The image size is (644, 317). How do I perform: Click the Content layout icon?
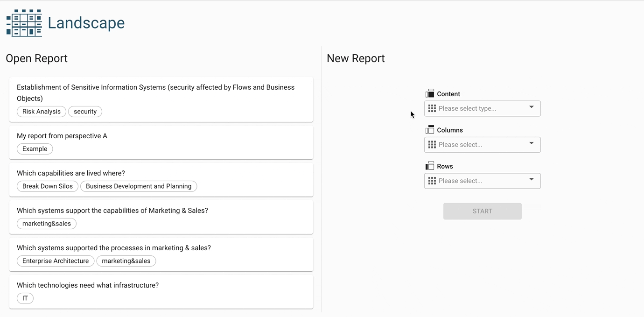pos(430,94)
